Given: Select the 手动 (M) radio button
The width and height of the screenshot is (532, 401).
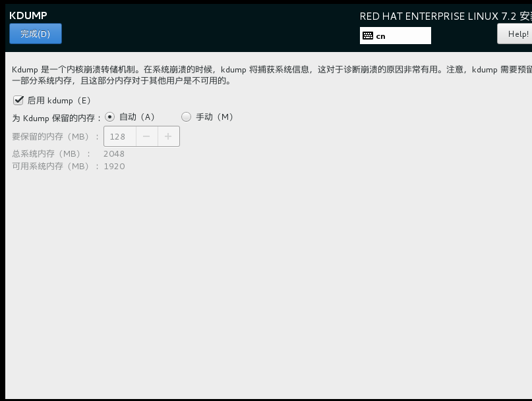Looking at the screenshot, I should point(186,117).
